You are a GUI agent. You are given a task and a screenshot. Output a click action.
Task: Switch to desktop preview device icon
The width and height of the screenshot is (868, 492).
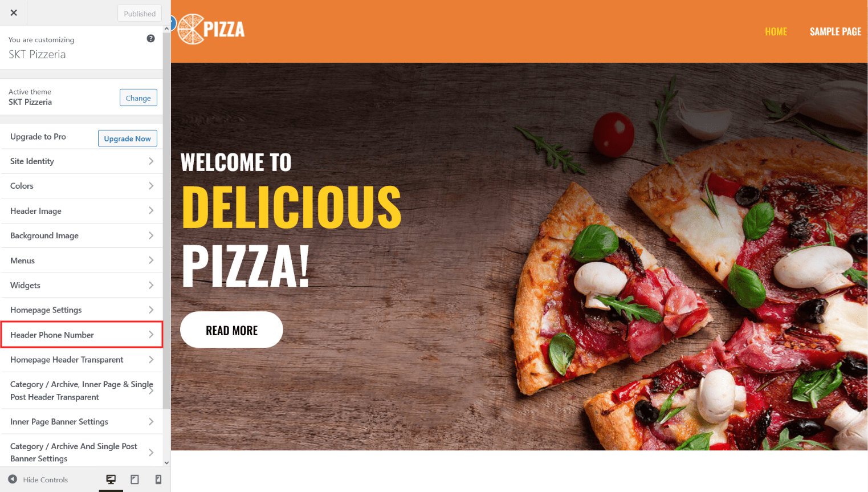(111, 479)
